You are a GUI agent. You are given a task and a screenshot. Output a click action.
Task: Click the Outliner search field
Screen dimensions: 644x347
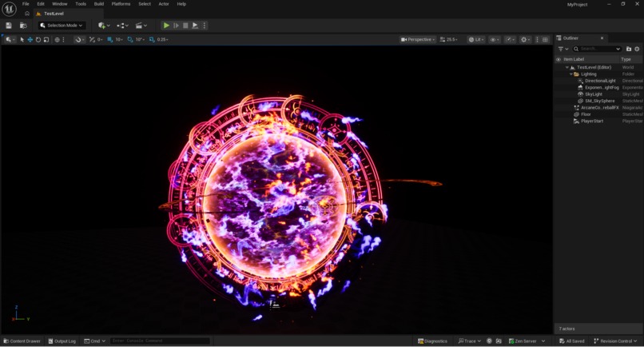pos(597,49)
